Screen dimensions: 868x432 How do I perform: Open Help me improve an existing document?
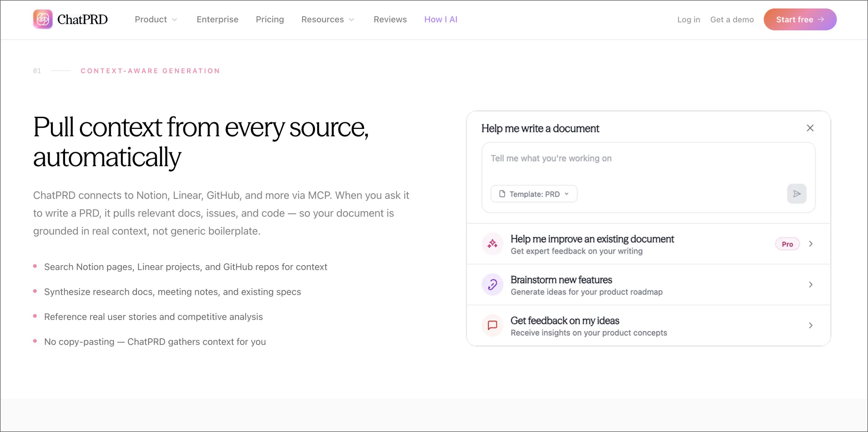pyautogui.click(x=648, y=244)
